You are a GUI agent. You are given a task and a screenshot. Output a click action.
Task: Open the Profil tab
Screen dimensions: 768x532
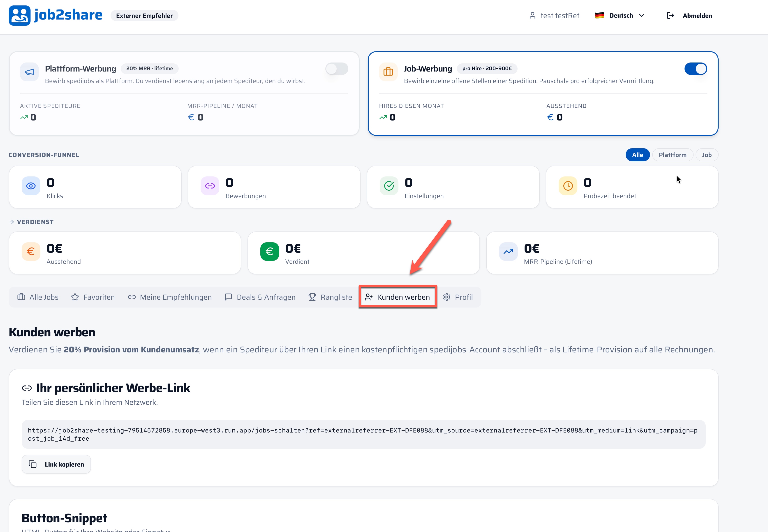pos(458,297)
